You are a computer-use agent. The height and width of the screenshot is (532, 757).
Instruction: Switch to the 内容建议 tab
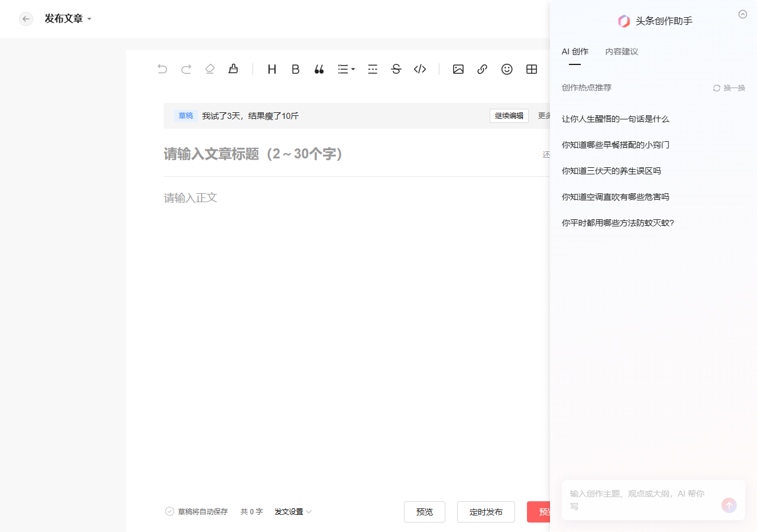tap(622, 52)
